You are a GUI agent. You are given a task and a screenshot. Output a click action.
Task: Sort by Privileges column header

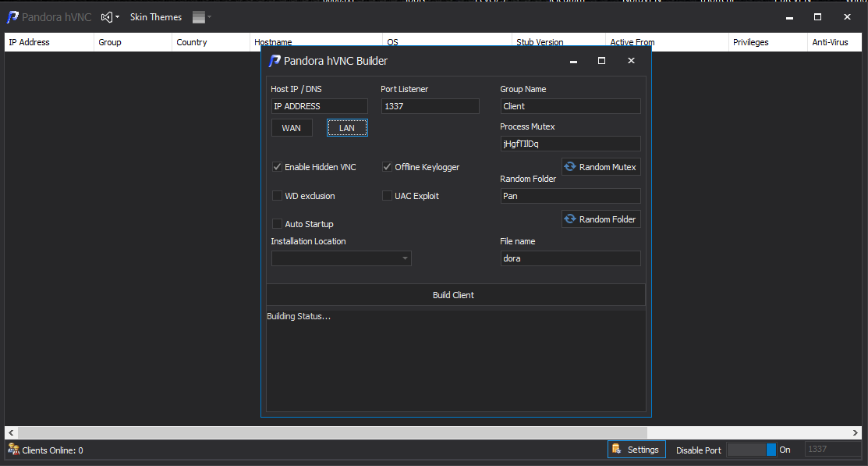click(768, 42)
